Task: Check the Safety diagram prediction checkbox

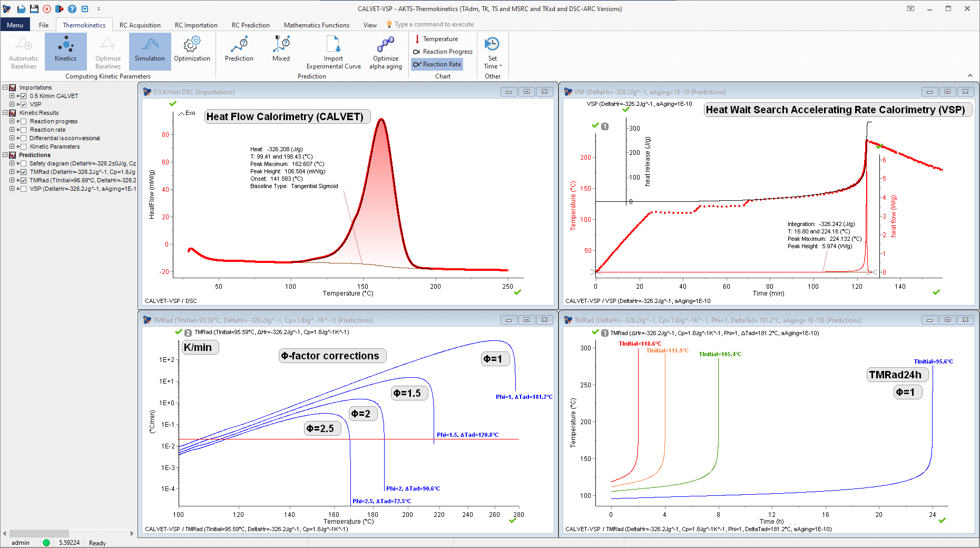Action: (x=24, y=163)
